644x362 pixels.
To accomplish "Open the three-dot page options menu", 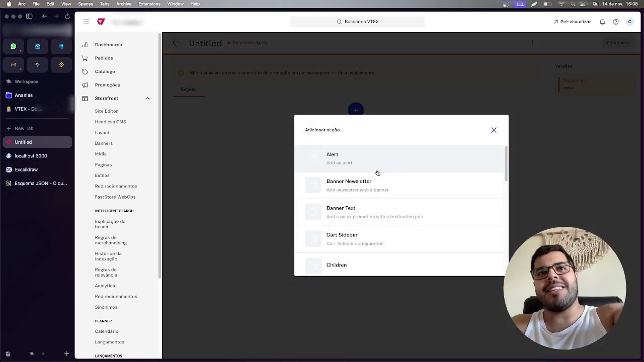I will (x=532, y=43).
